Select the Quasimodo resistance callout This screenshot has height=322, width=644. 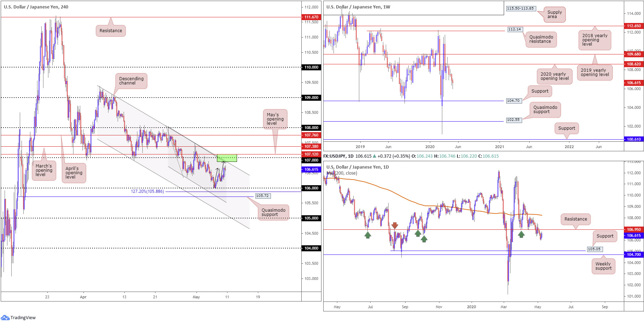tap(541, 39)
